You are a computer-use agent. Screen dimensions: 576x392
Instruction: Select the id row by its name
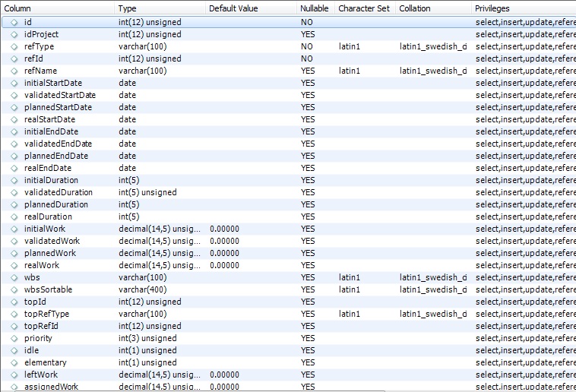point(28,22)
